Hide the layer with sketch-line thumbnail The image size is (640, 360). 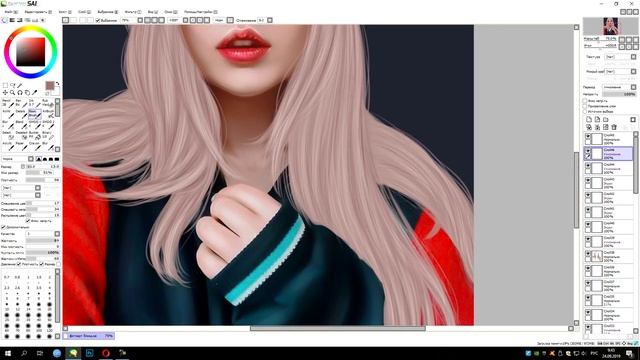pyautogui.click(x=588, y=254)
